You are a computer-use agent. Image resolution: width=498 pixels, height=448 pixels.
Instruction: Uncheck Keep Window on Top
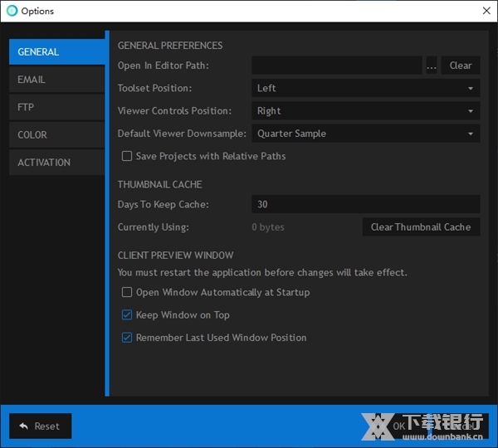click(x=127, y=315)
